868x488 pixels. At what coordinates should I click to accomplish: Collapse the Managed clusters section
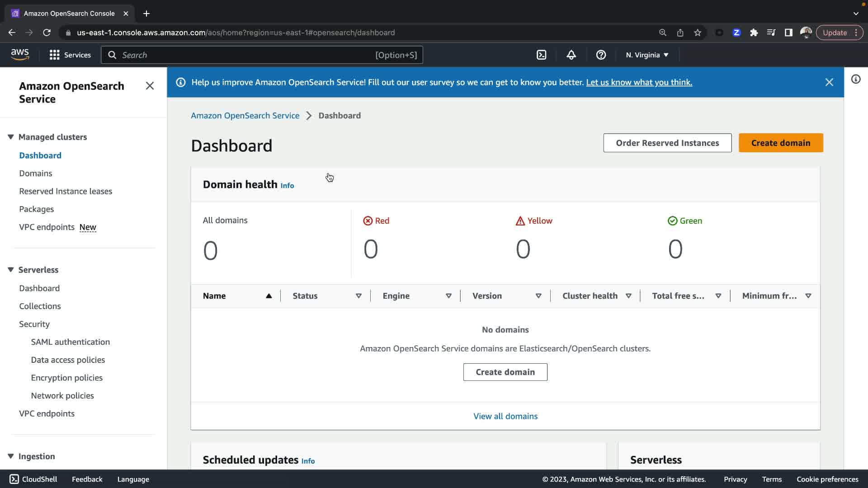11,137
